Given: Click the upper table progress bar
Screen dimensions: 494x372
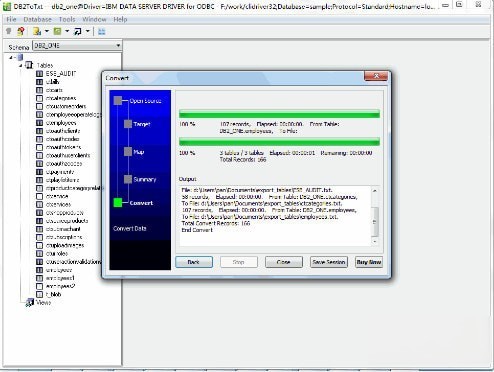Looking at the screenshot, I should pyautogui.click(x=279, y=114).
